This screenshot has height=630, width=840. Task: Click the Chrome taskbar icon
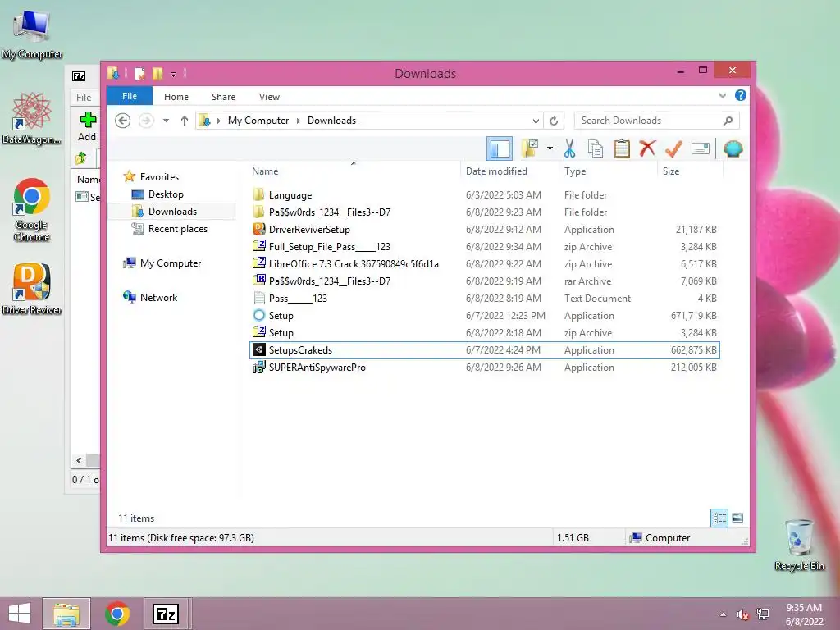pyautogui.click(x=117, y=614)
